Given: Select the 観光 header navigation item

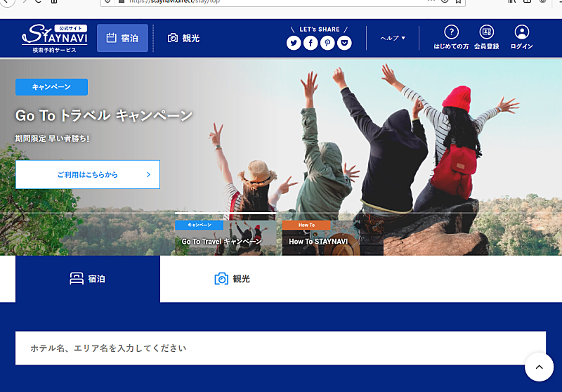Looking at the screenshot, I should [x=184, y=38].
